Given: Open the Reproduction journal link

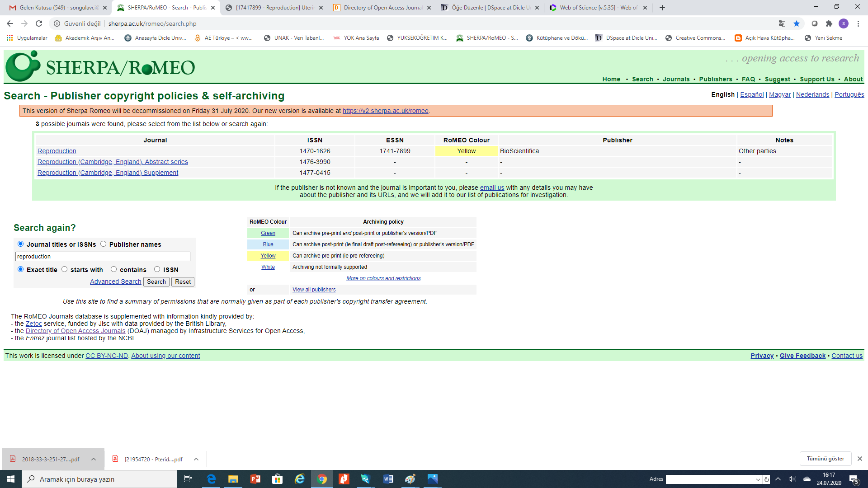Looking at the screenshot, I should [x=57, y=151].
